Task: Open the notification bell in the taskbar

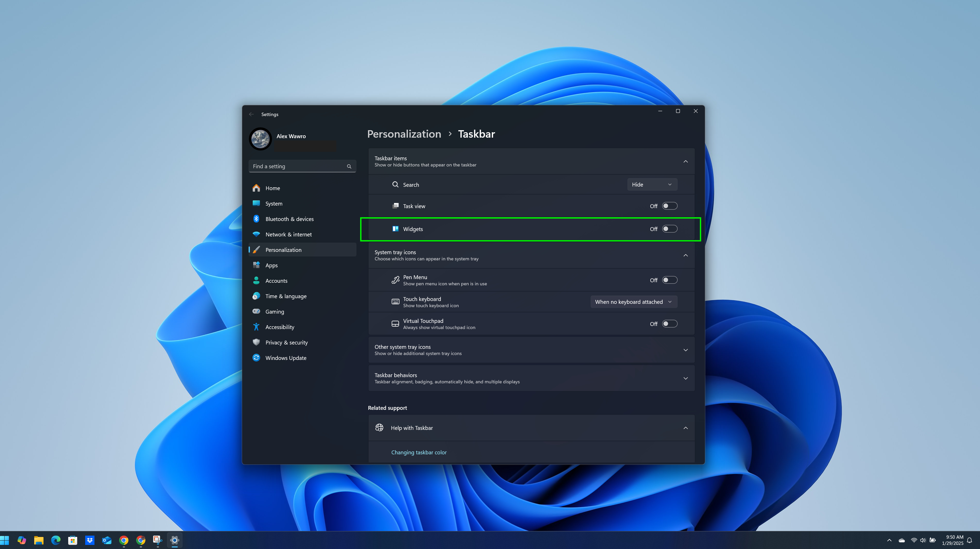Action: (969, 540)
